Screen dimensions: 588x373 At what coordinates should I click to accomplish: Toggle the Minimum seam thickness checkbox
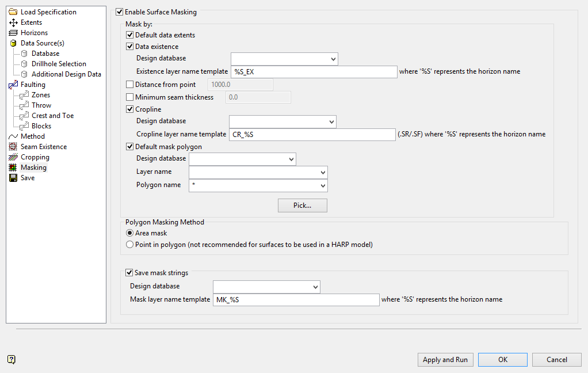tap(129, 97)
